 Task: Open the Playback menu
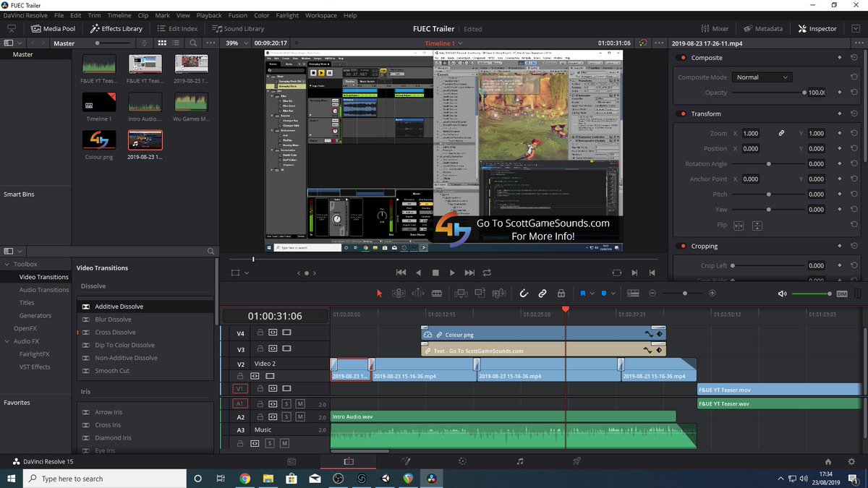pyautogui.click(x=209, y=15)
